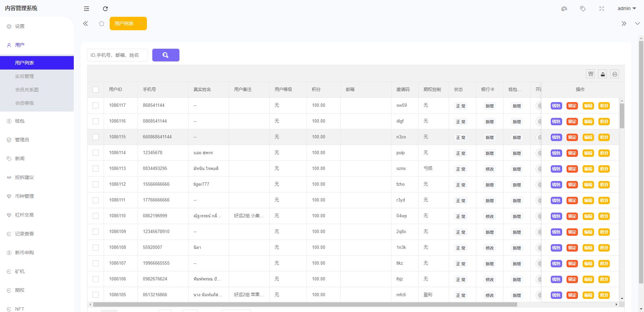This screenshot has width=644, height=312.
Task: Click the ID, phone, email search field
Action: [117, 55]
